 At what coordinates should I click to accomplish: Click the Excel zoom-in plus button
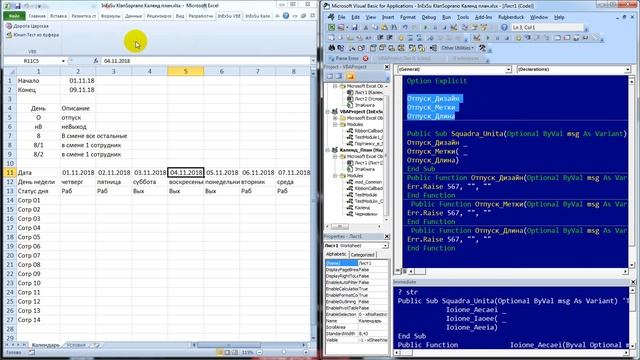(306, 352)
